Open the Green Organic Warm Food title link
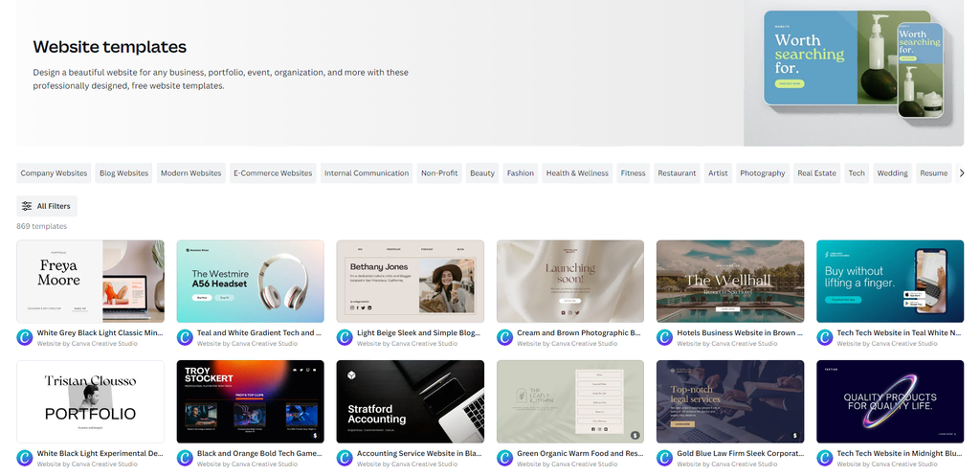 tap(580, 453)
